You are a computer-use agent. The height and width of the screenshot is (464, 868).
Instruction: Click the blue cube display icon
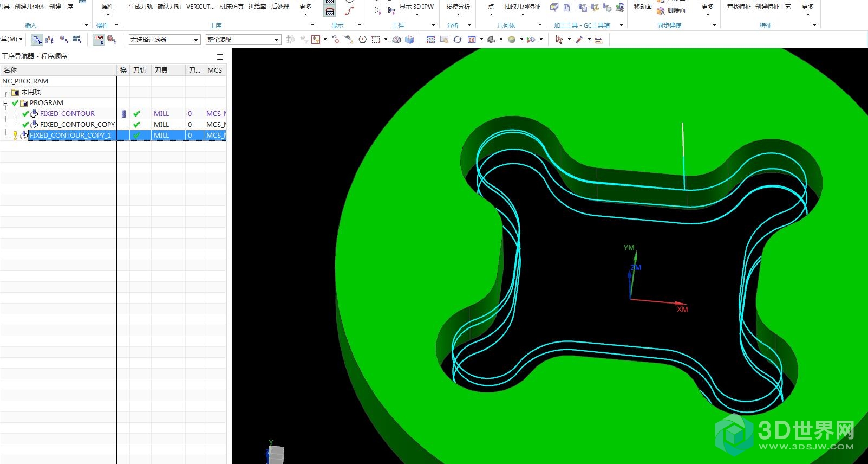point(409,40)
